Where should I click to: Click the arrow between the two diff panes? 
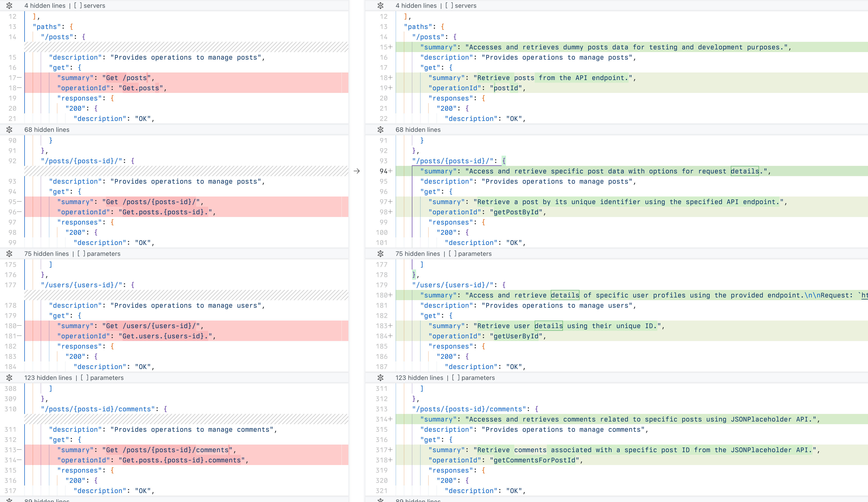click(x=356, y=171)
